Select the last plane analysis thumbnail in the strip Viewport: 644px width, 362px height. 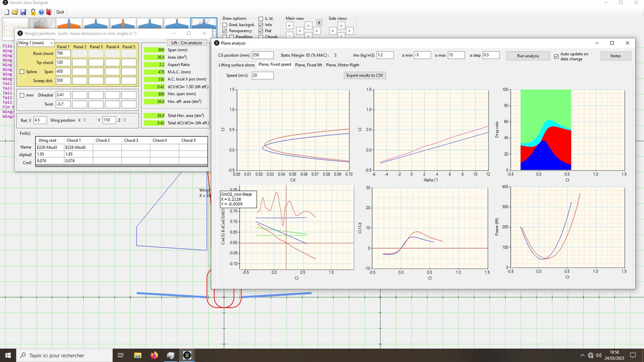pyautogui.click(x=204, y=24)
